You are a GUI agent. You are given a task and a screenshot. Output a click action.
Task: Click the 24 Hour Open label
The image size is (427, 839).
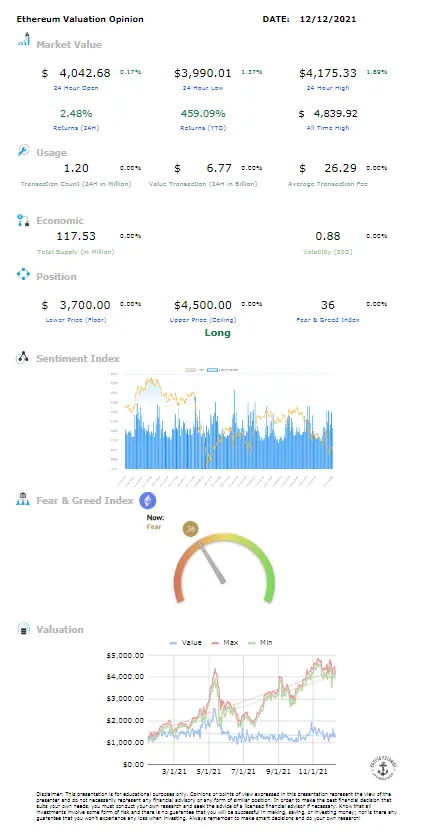coord(76,87)
